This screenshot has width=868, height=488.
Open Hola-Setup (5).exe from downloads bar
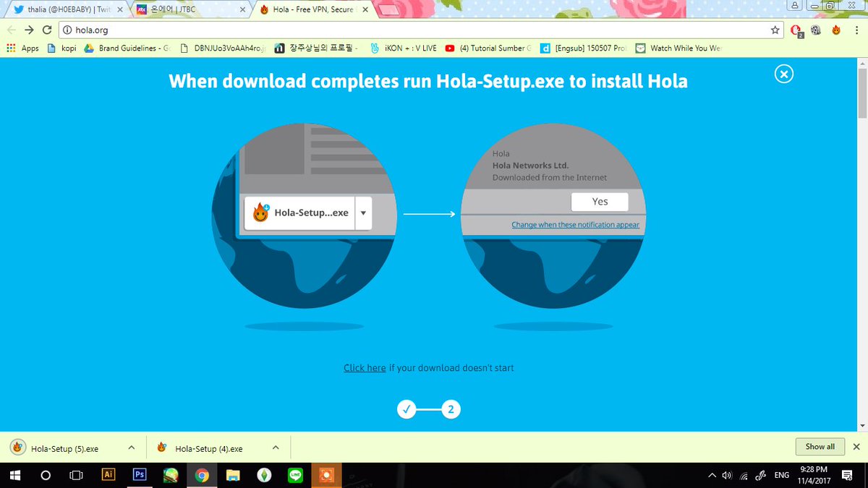click(64, 448)
